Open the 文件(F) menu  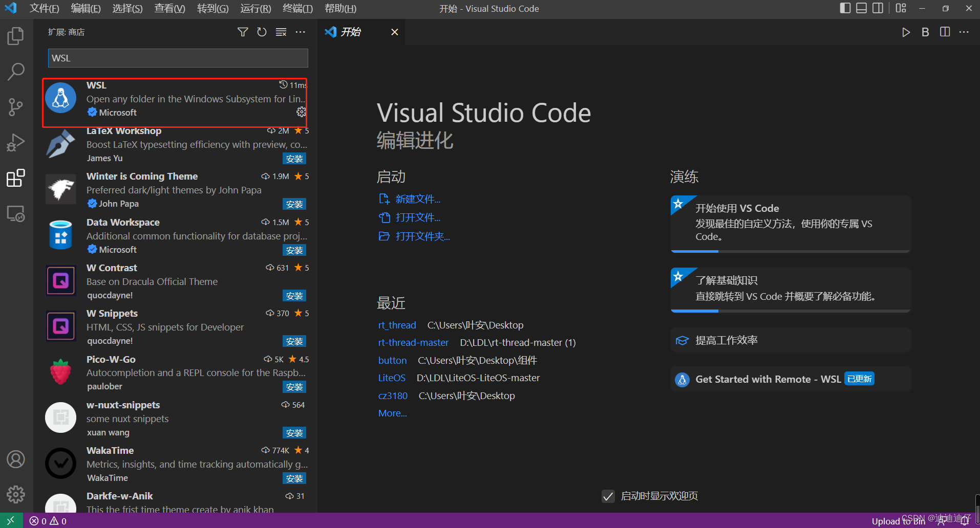(x=44, y=9)
